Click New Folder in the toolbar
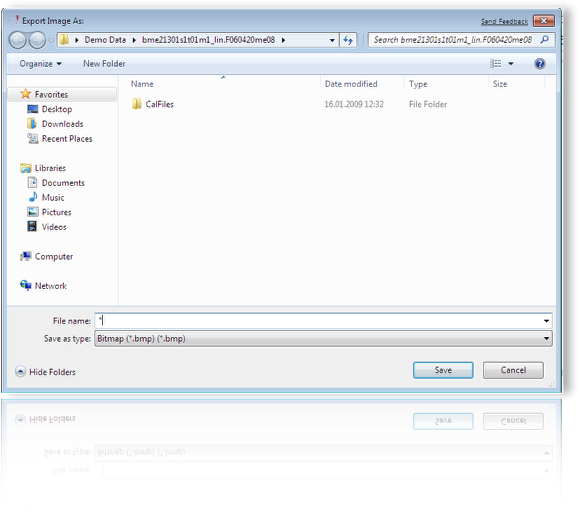 click(x=104, y=64)
